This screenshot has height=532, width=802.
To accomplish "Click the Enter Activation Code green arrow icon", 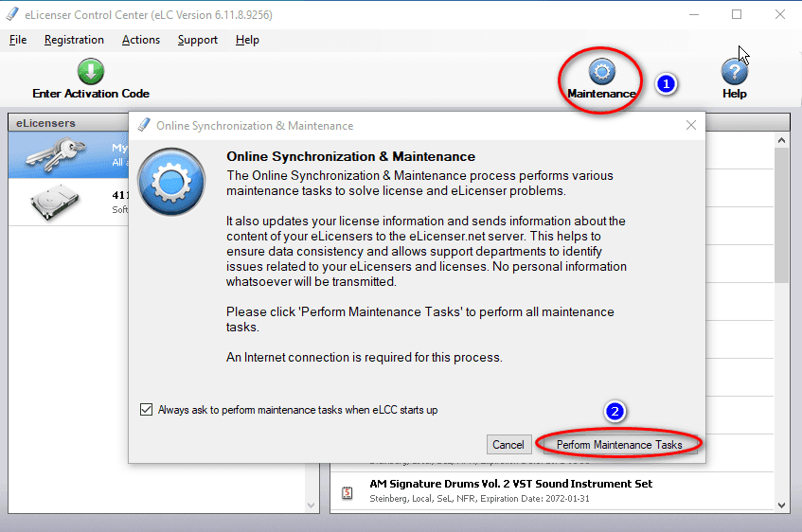I will tap(91, 72).
